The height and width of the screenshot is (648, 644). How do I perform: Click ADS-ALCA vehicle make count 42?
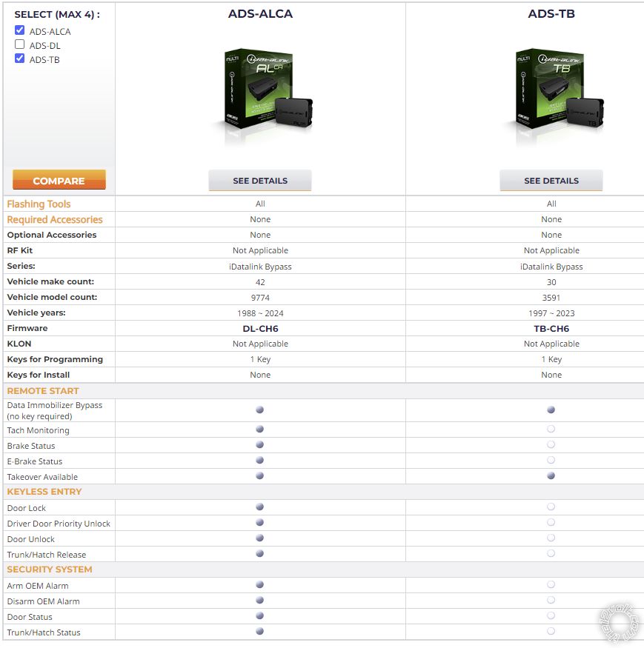tap(260, 282)
